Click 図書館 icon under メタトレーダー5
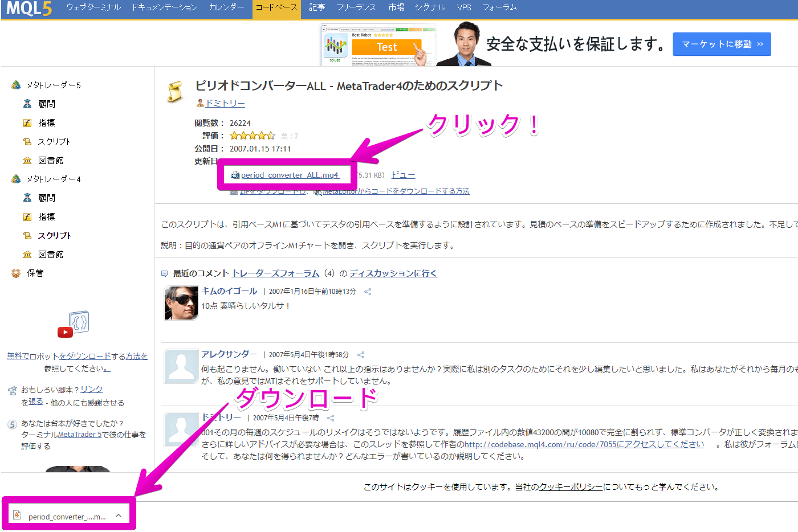Image resolution: width=798 pixels, height=532 pixels. [27, 160]
